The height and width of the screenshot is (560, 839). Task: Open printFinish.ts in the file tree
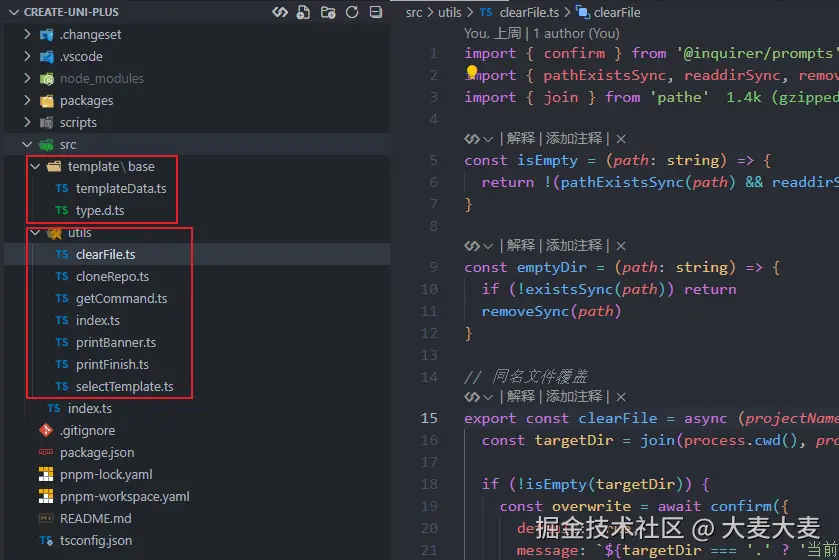112,364
